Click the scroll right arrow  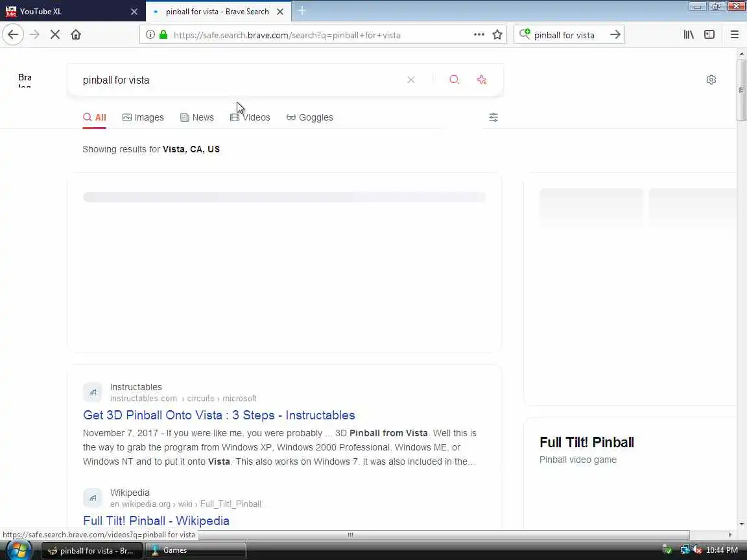730,534
